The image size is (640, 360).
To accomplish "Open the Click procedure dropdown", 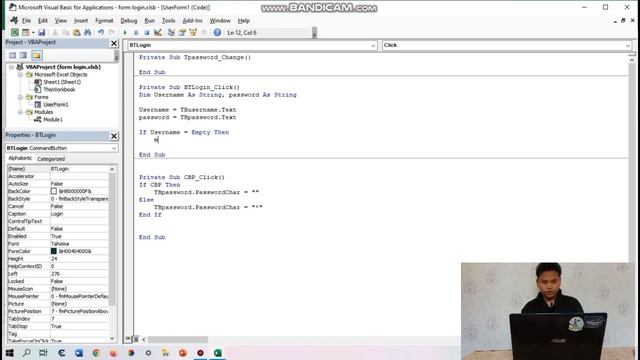I will [x=628, y=45].
